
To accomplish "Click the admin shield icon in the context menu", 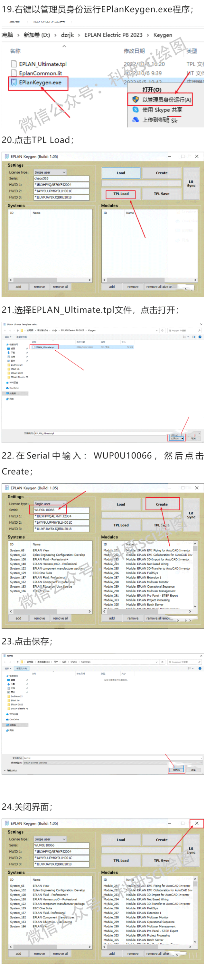I will pyautogui.click(x=136, y=100).
